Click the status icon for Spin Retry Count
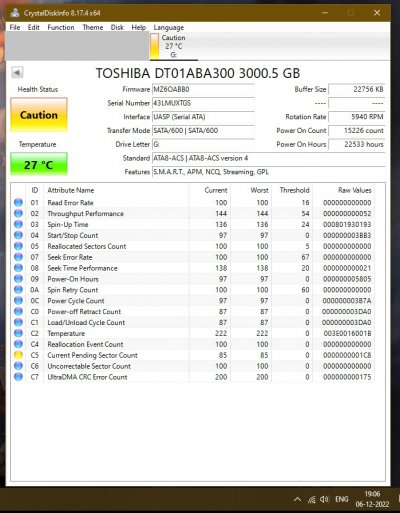Screen dimensions: 400x513 (x=18, y=290)
